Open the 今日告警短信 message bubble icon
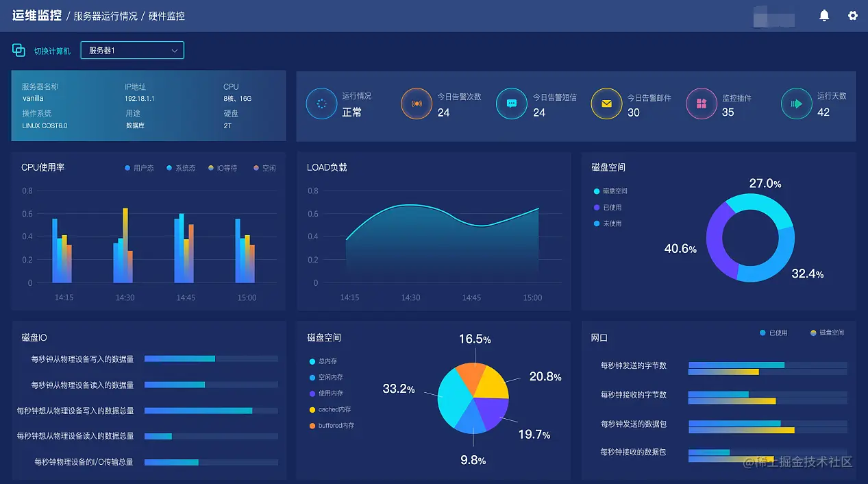 click(x=511, y=104)
